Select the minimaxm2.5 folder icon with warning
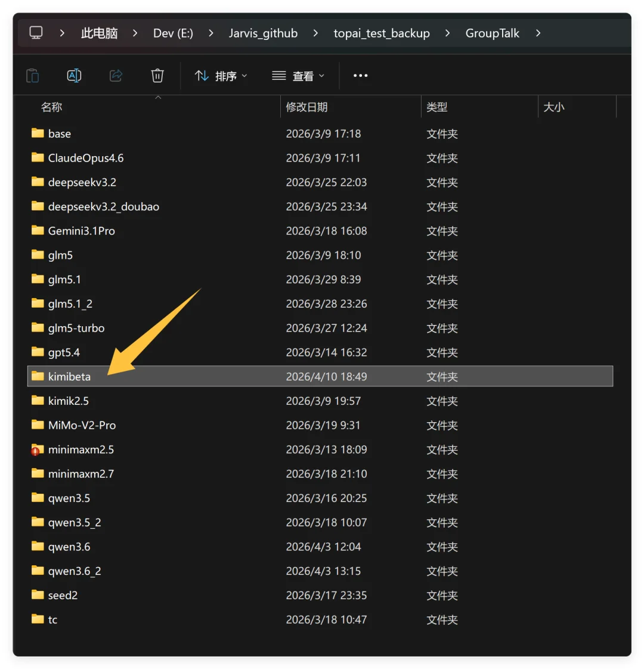The height and width of the screenshot is (669, 644). tap(38, 450)
